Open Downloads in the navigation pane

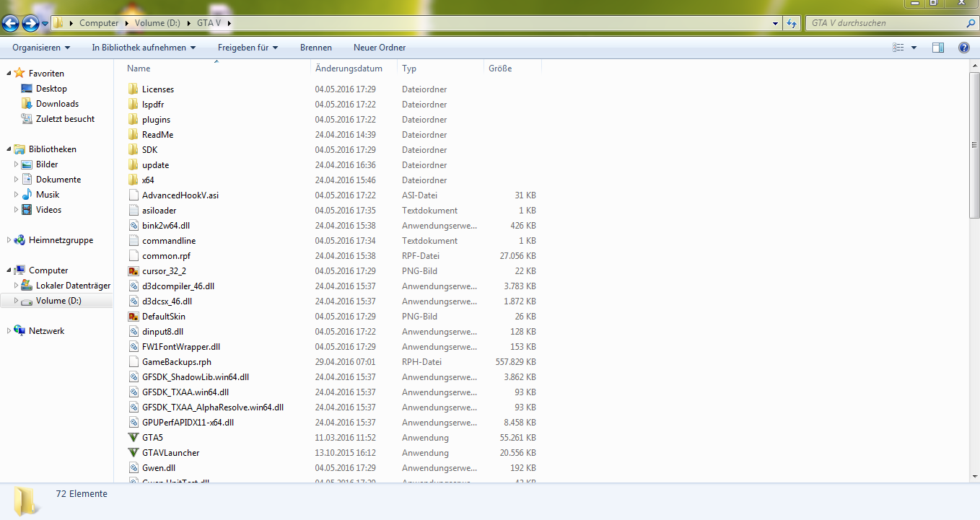point(57,104)
